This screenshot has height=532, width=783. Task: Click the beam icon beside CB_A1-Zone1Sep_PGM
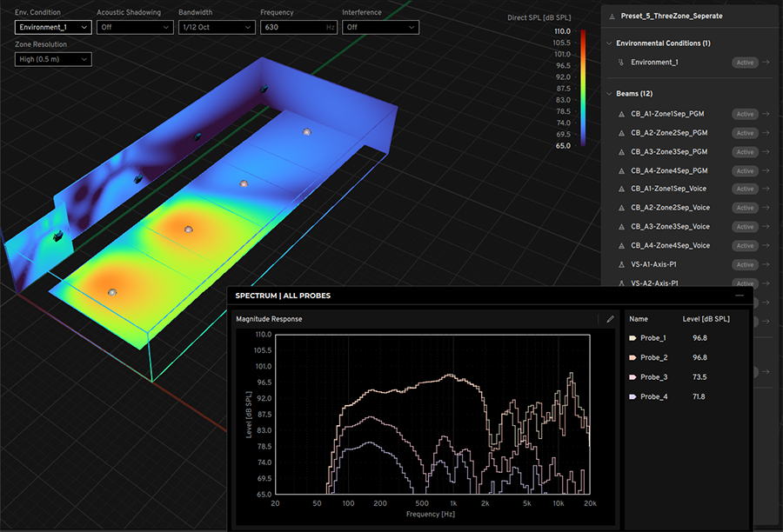pyautogui.click(x=621, y=114)
